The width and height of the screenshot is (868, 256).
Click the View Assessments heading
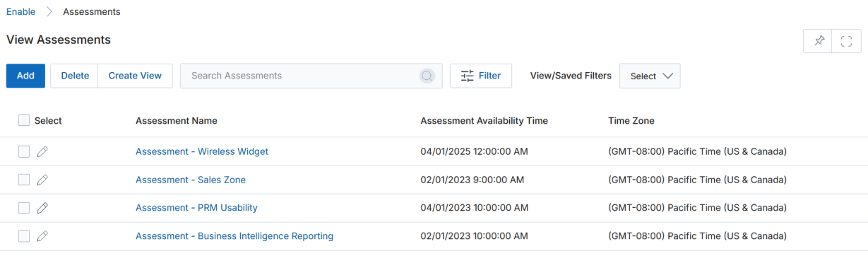(59, 40)
